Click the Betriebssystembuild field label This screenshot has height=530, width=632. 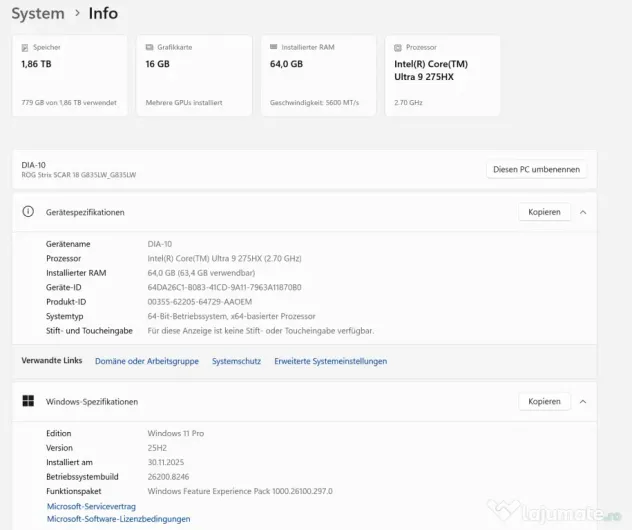coord(82,477)
